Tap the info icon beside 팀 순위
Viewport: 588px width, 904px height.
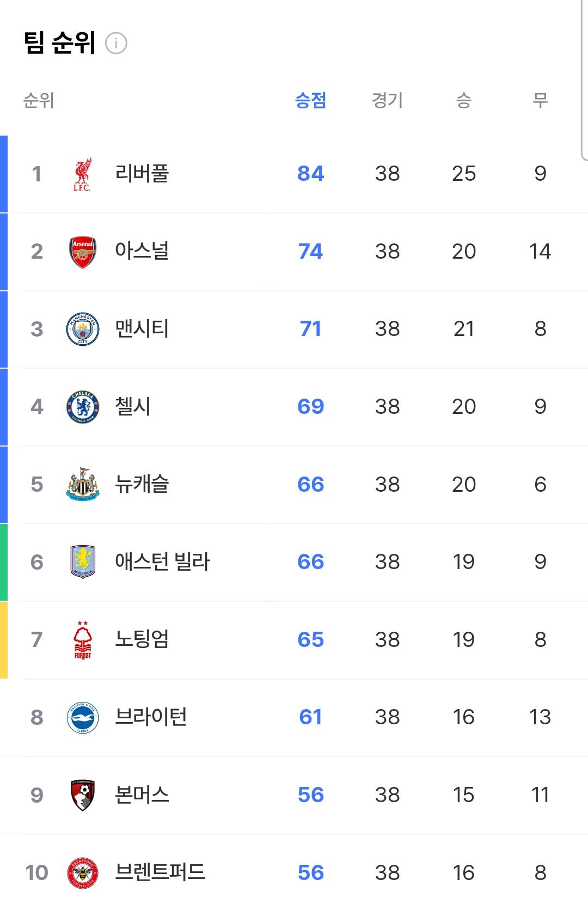coord(116,43)
